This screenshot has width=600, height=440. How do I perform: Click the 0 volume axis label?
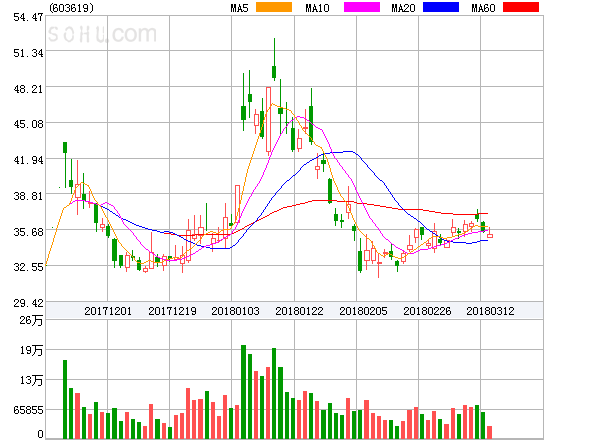click(x=40, y=434)
